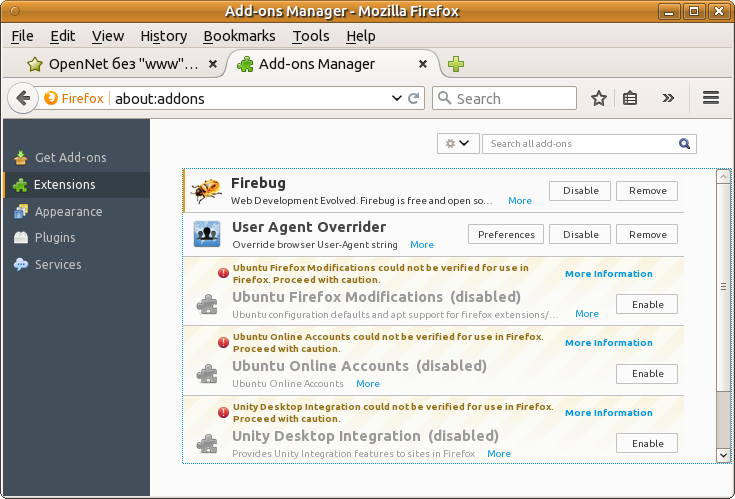
Task: Click the extensions list scrollbar down arrow
Action: click(724, 454)
